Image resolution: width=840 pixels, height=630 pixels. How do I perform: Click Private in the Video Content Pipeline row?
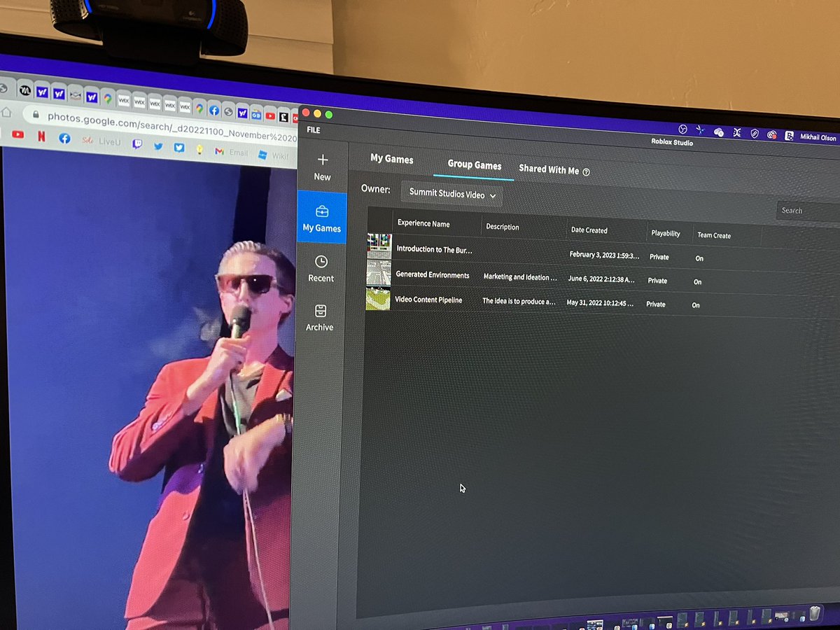coord(656,304)
